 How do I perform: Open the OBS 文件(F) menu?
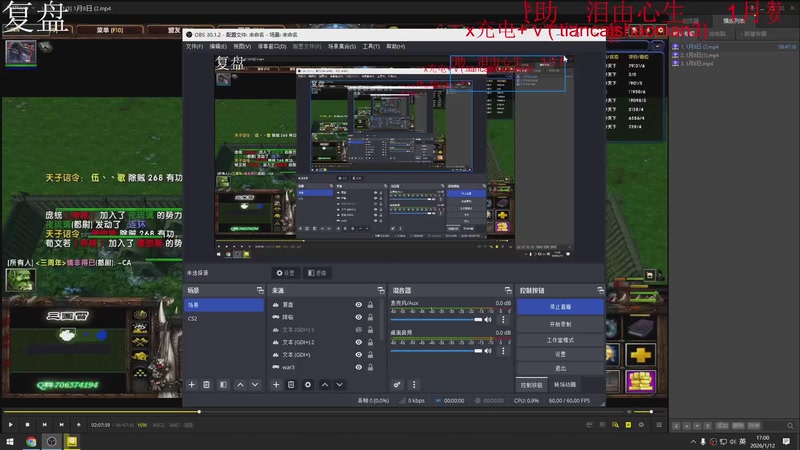194,46
